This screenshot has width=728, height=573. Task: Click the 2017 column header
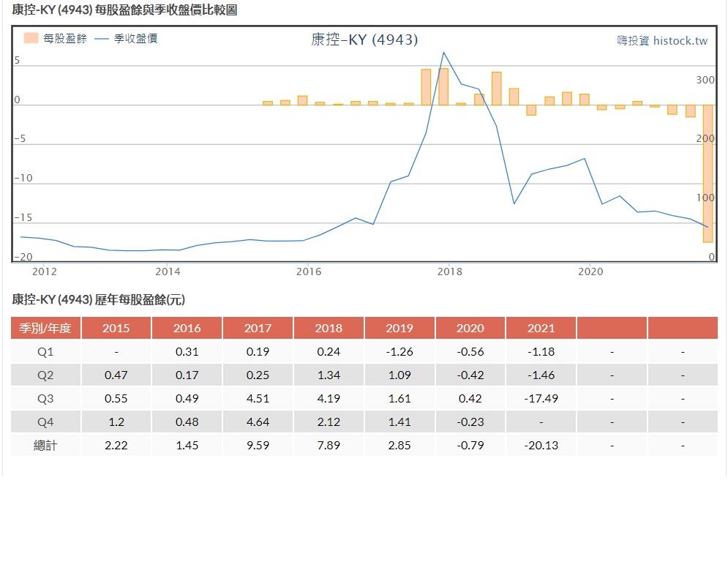[258, 328]
